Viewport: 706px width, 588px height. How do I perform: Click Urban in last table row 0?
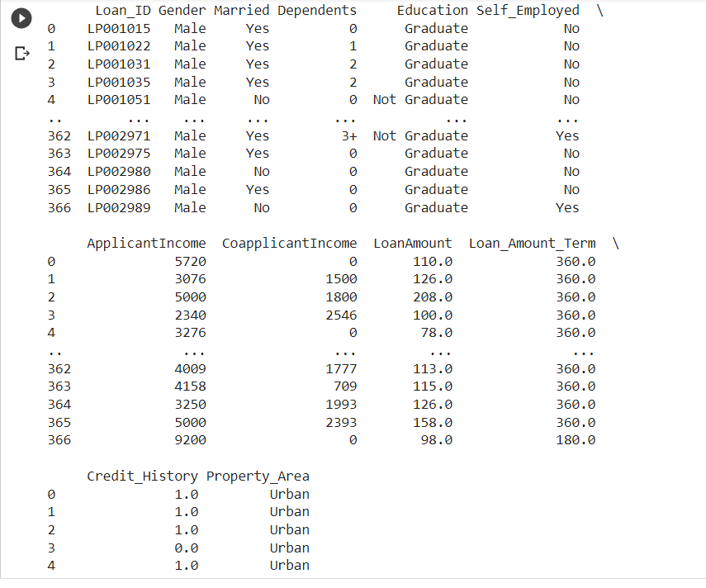click(290, 495)
